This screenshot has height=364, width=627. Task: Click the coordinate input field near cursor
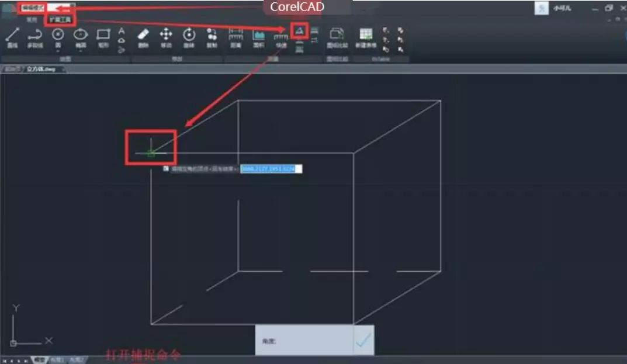pyautogui.click(x=271, y=169)
